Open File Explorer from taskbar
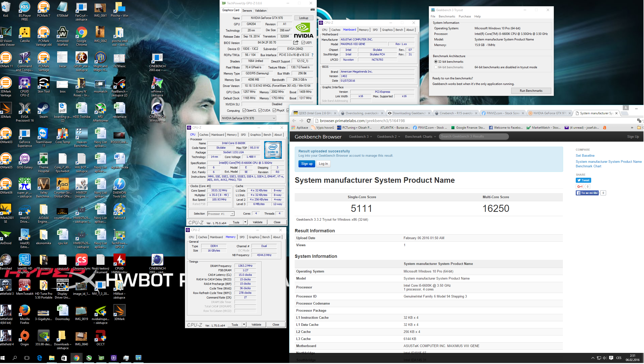 [52, 358]
